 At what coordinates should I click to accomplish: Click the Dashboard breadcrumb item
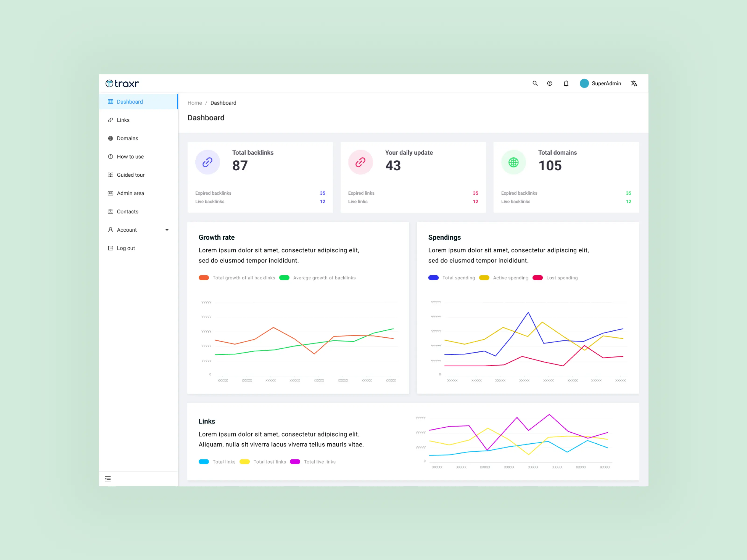pos(223,103)
